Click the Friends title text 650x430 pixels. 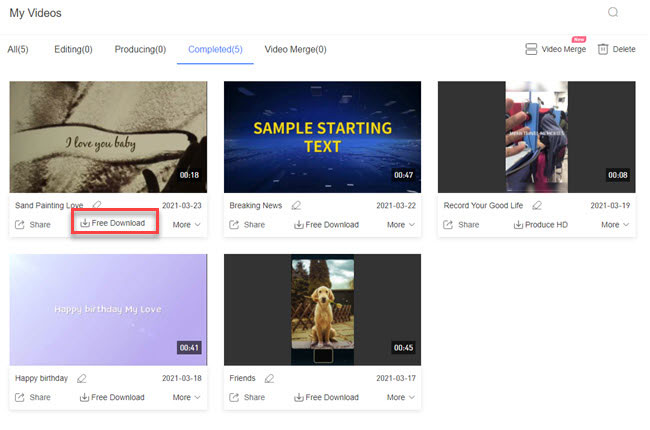point(242,378)
